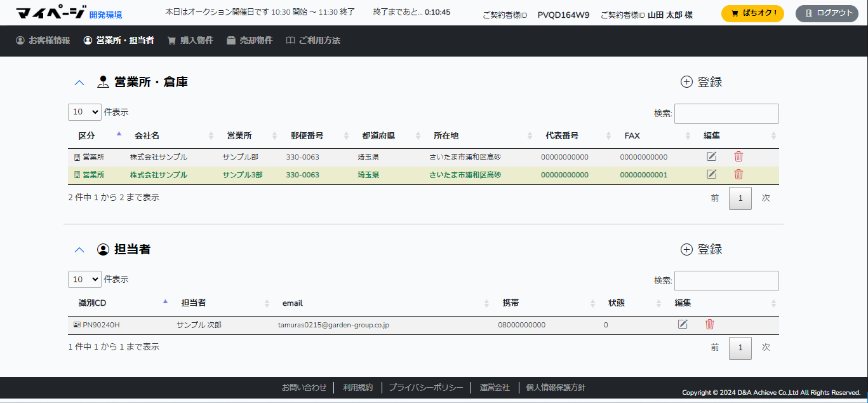
Task: Edit the サンプル 次郎 contact row
Action: pos(683,324)
